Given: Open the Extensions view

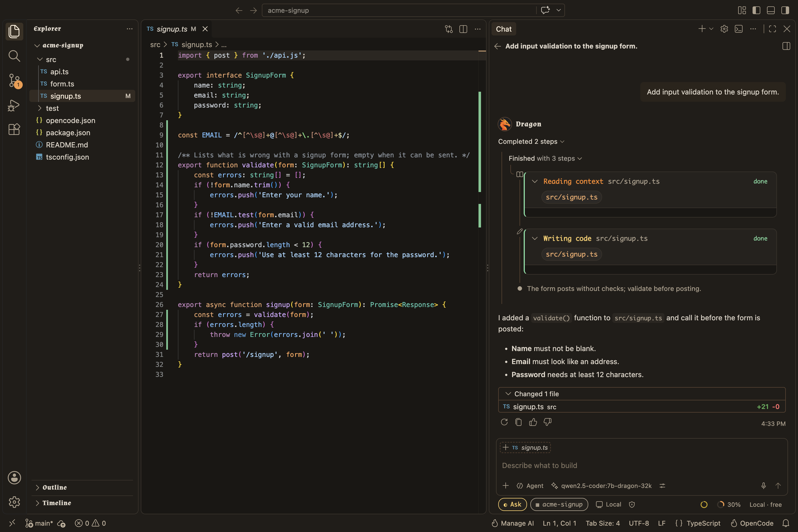Looking at the screenshot, I should click(14, 130).
